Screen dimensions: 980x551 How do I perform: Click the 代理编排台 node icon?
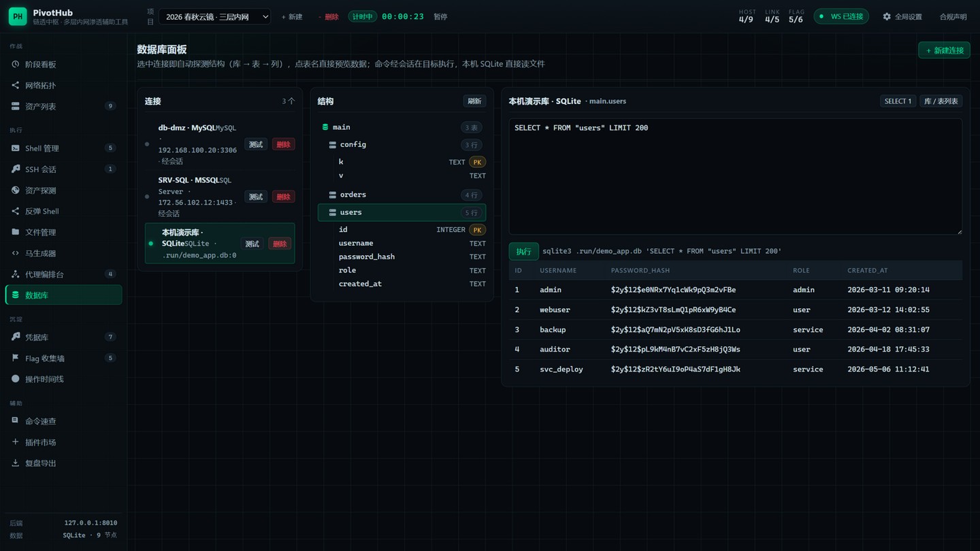click(16, 274)
